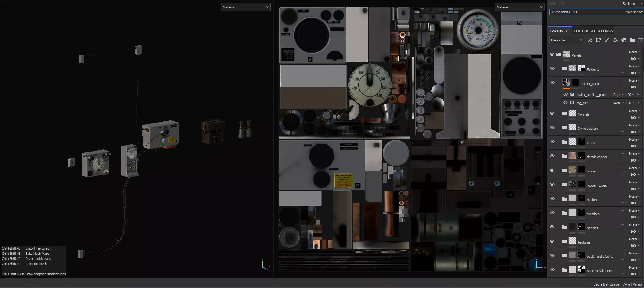644x288 pixels.
Task: Click the trash icon to delete layer
Action: (640, 40)
